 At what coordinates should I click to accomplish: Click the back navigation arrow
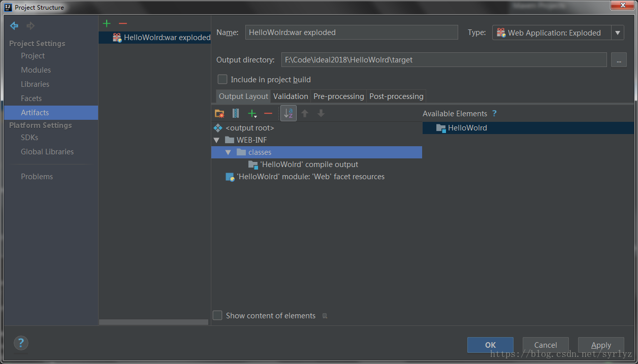click(14, 25)
